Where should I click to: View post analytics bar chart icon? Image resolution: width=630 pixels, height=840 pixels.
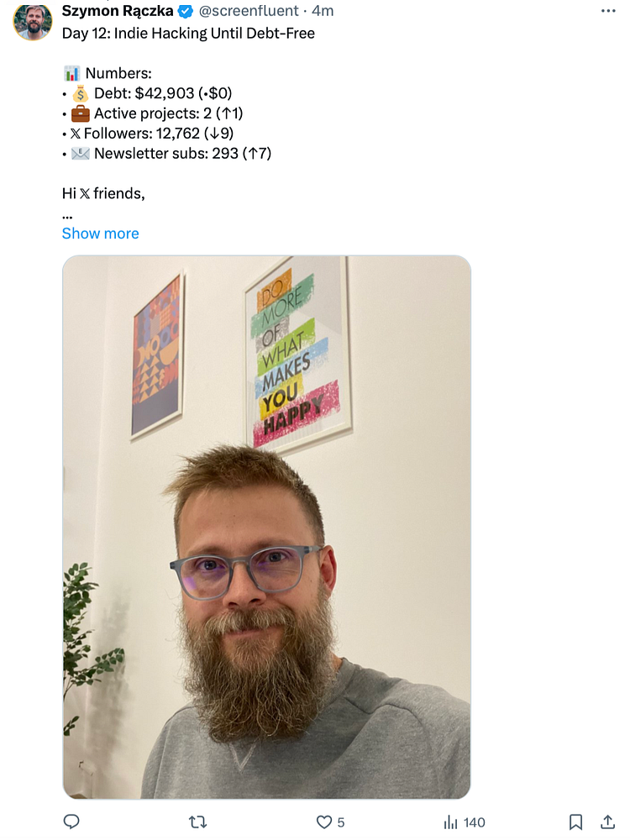point(450,822)
